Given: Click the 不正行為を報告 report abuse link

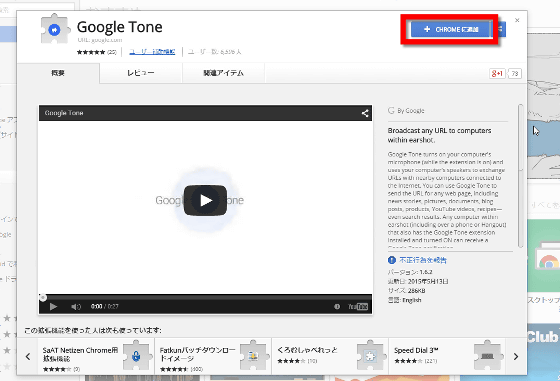Looking at the screenshot, I should pos(423,260).
